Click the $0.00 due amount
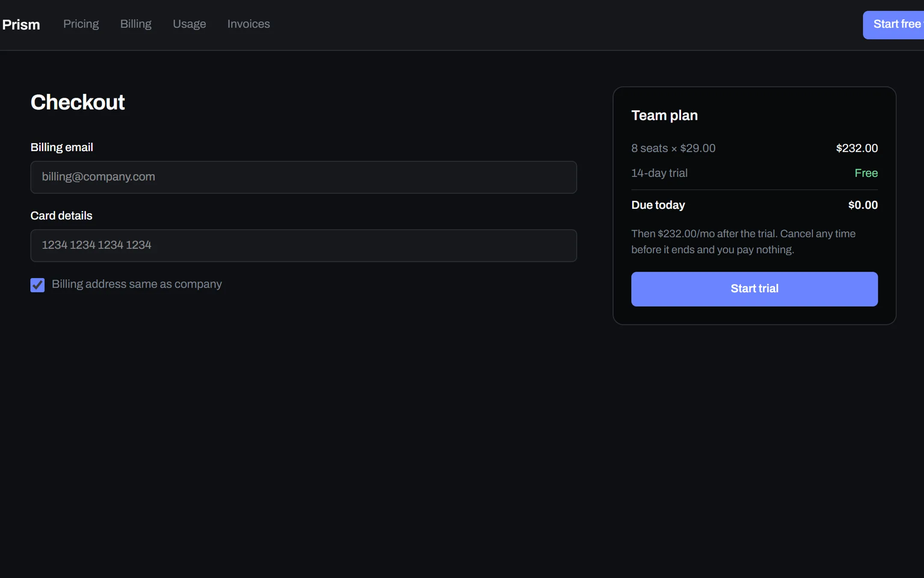The width and height of the screenshot is (924, 578). [x=863, y=205]
